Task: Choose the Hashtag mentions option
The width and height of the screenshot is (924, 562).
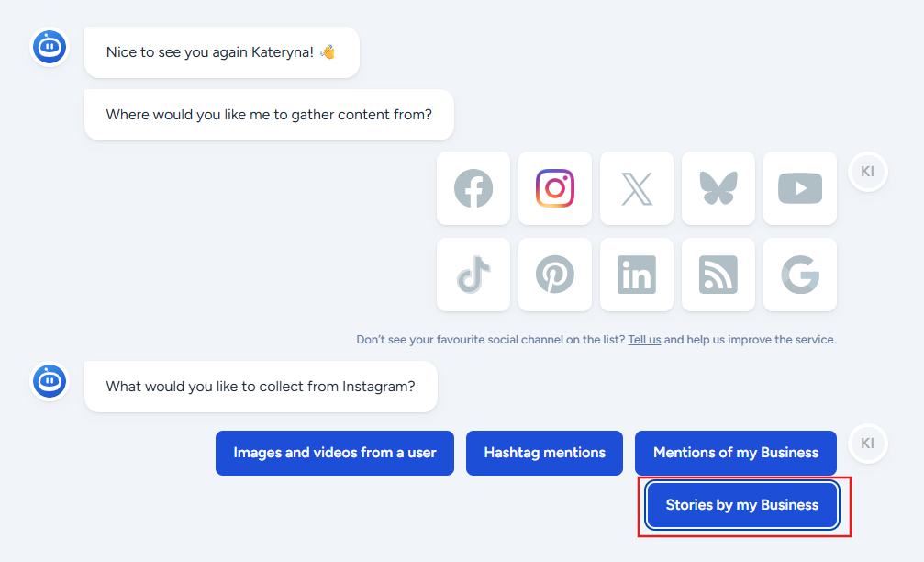Action: (544, 453)
